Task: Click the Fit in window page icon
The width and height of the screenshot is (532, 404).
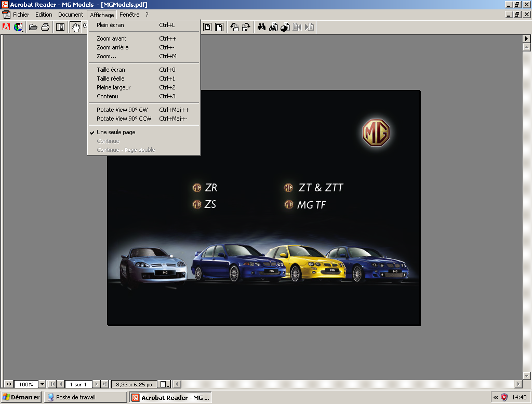Action: pos(207,27)
